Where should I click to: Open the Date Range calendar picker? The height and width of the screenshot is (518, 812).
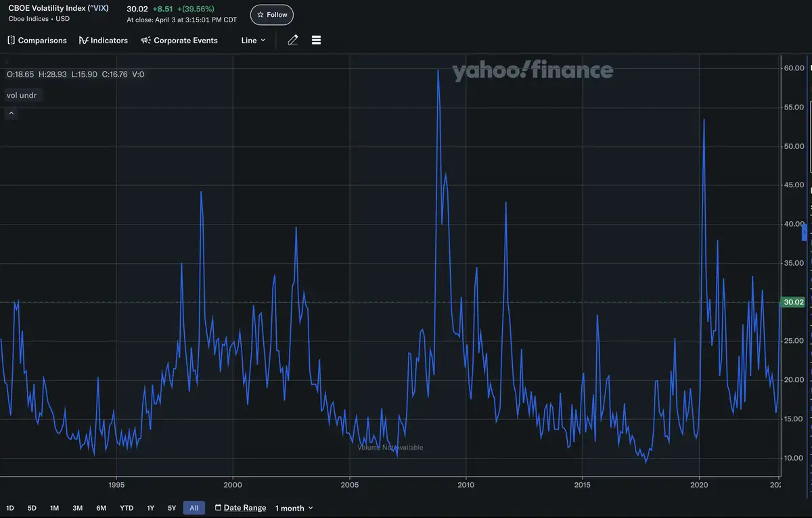point(240,508)
